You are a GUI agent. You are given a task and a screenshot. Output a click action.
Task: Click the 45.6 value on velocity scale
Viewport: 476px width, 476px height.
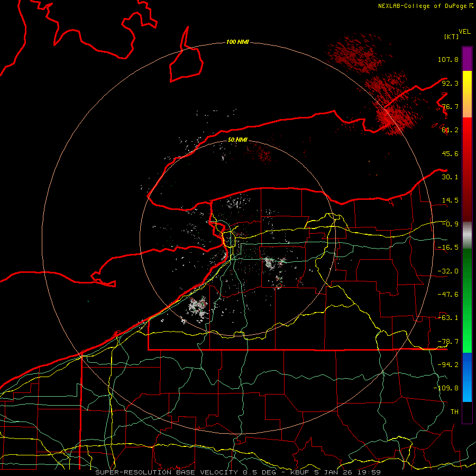point(450,153)
